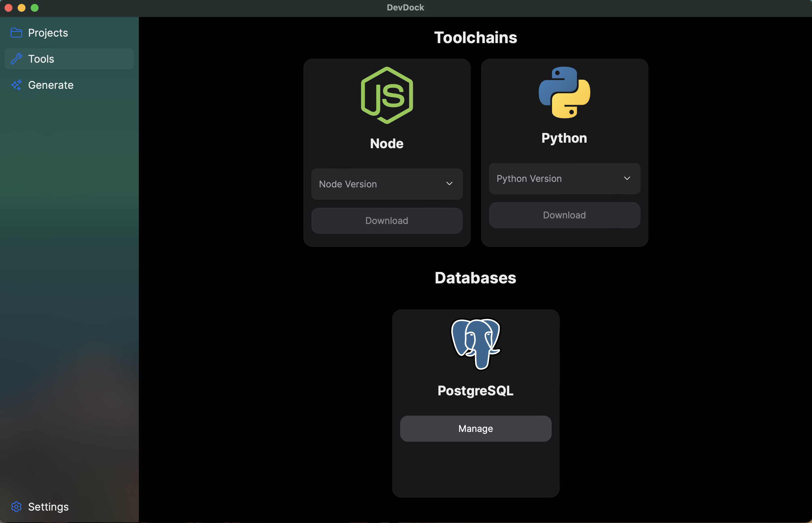This screenshot has height=523, width=812.
Task: Open the Settings page
Action: [48, 506]
